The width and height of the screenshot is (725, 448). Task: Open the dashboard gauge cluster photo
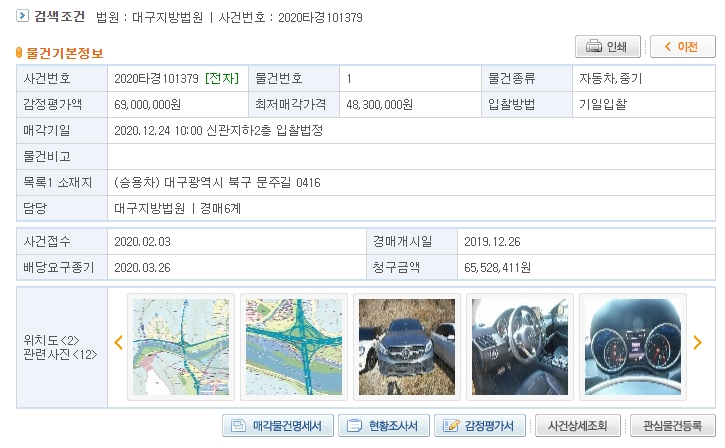tap(633, 347)
